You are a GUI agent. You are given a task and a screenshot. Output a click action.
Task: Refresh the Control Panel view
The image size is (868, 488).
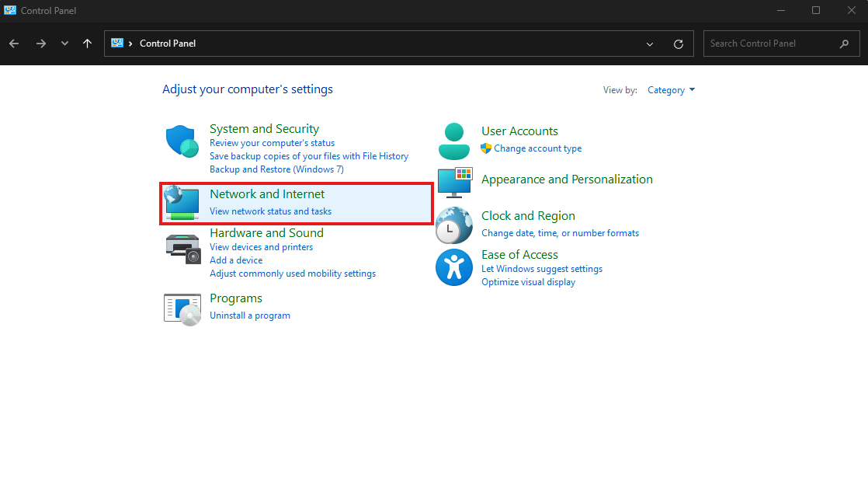point(678,44)
